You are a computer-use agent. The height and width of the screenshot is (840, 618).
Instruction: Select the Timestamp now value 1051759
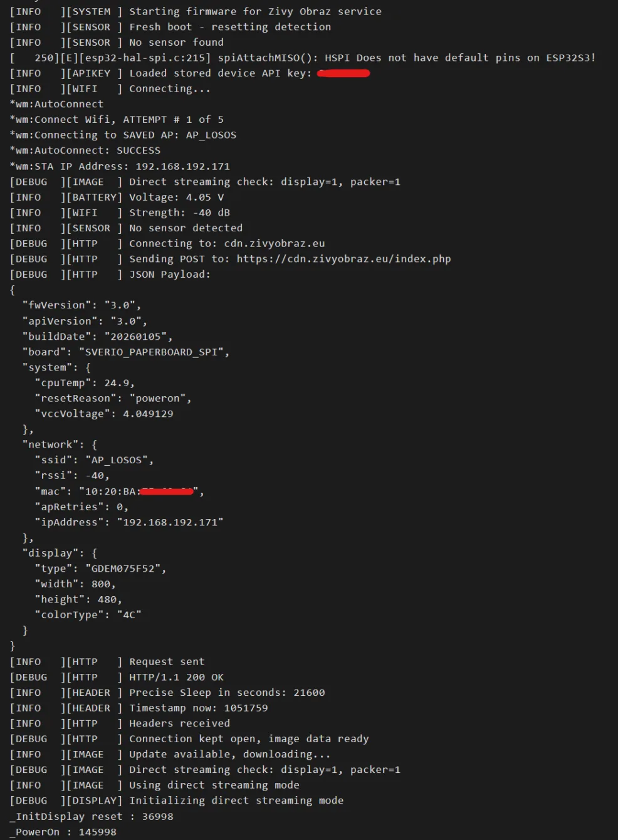pos(246,708)
